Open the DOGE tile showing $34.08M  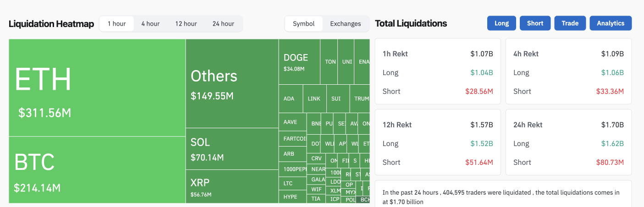click(x=299, y=62)
